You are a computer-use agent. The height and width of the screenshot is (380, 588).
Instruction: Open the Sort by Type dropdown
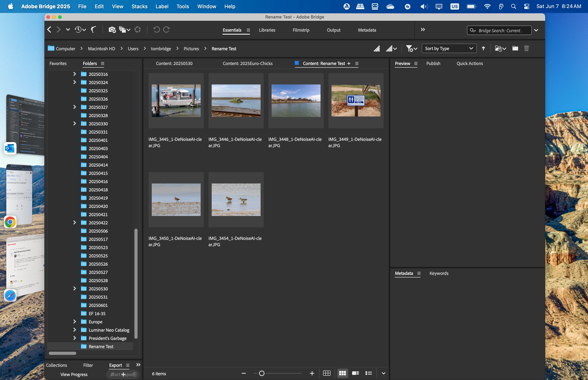click(x=449, y=48)
